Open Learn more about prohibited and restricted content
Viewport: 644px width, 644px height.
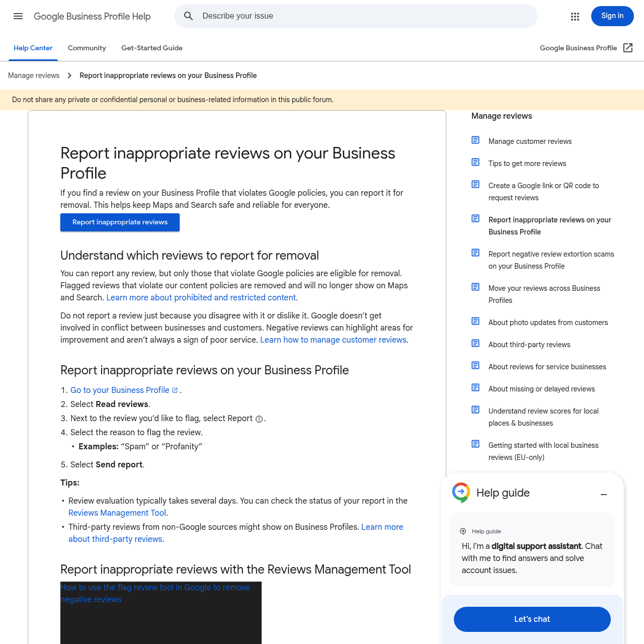click(x=201, y=297)
